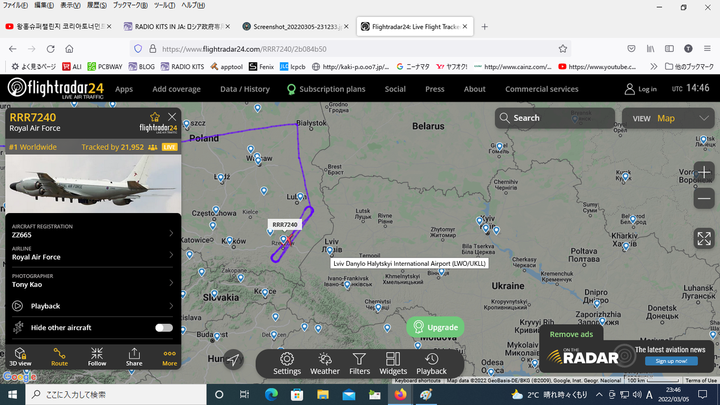Viewport: 720px width, 405px height.
Task: Click the green Upgrade button
Action: (x=435, y=327)
